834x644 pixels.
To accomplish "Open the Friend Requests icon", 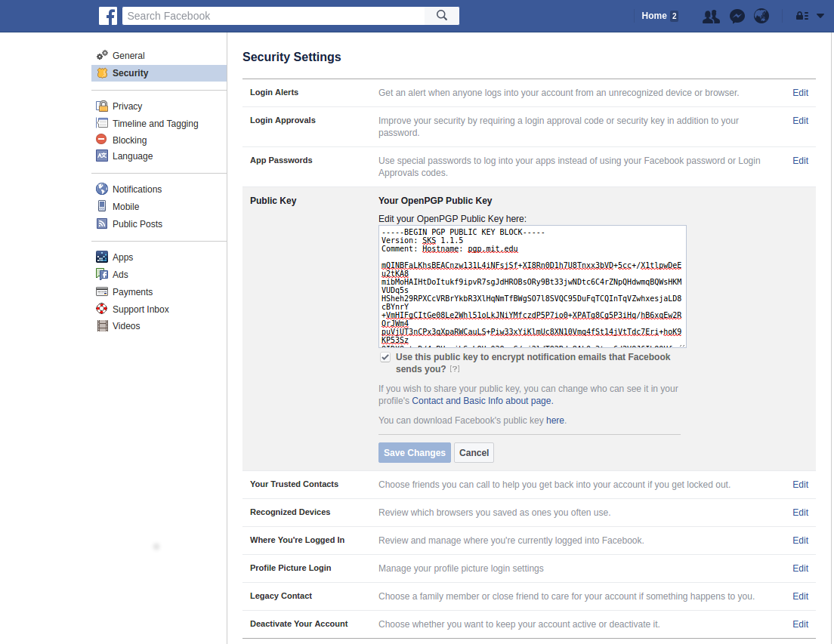I will point(710,16).
